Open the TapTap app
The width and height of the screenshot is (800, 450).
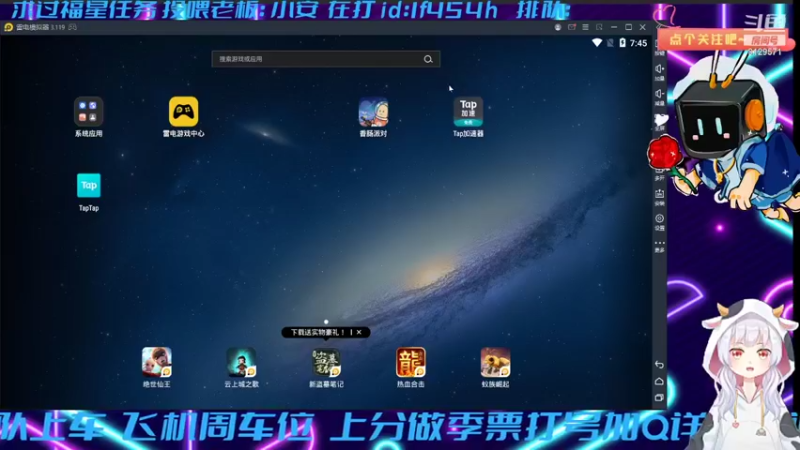tap(88, 185)
